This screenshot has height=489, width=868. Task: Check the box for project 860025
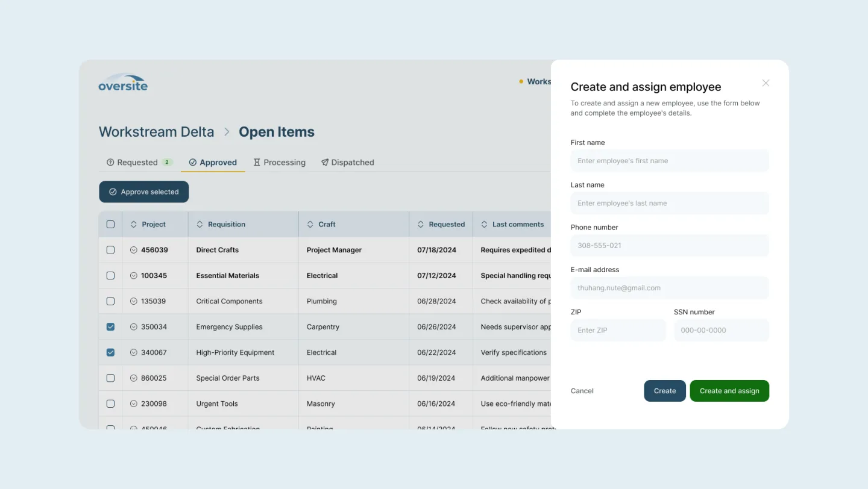[x=110, y=378]
